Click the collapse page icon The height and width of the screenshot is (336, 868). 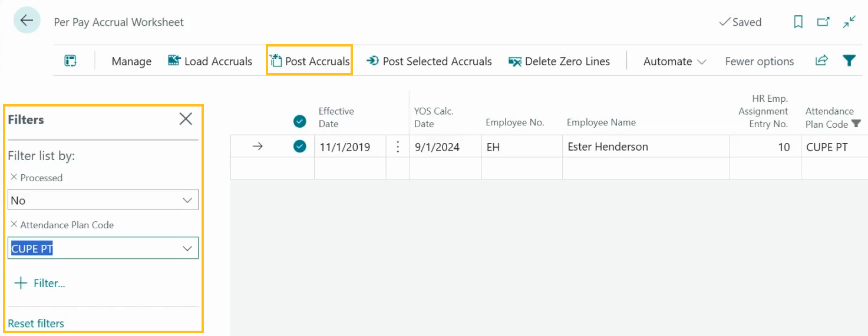[849, 22]
